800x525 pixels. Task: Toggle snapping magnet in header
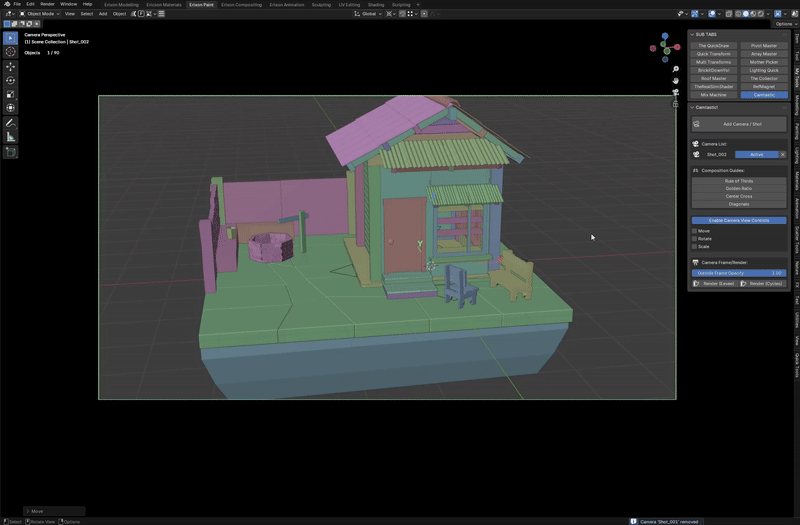pos(402,14)
